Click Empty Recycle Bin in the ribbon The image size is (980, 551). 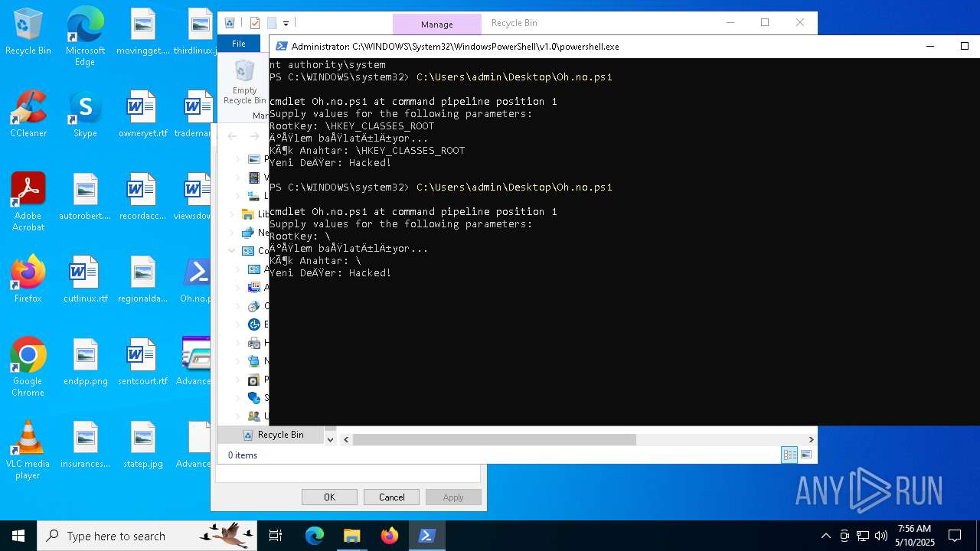click(x=244, y=83)
